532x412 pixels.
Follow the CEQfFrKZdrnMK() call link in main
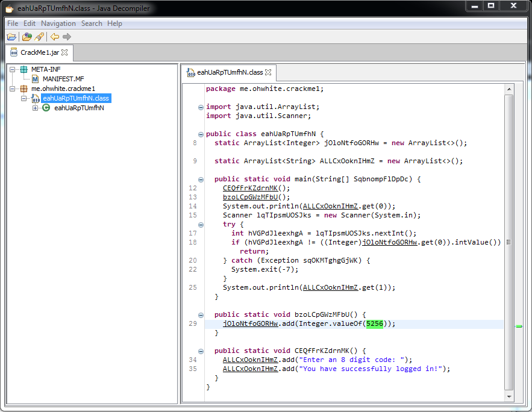click(x=250, y=188)
